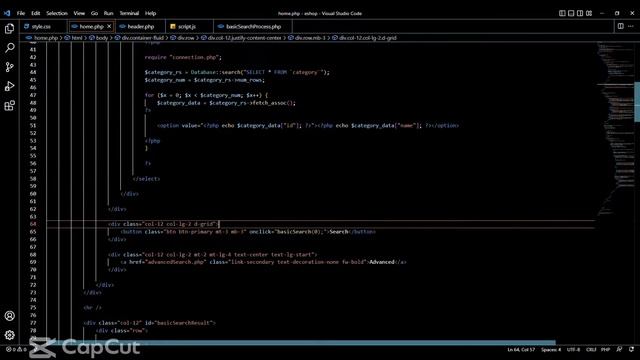Click the CRLF end-of-line status item
Image resolution: width=640 pixels, height=360 pixels.
[591, 349]
